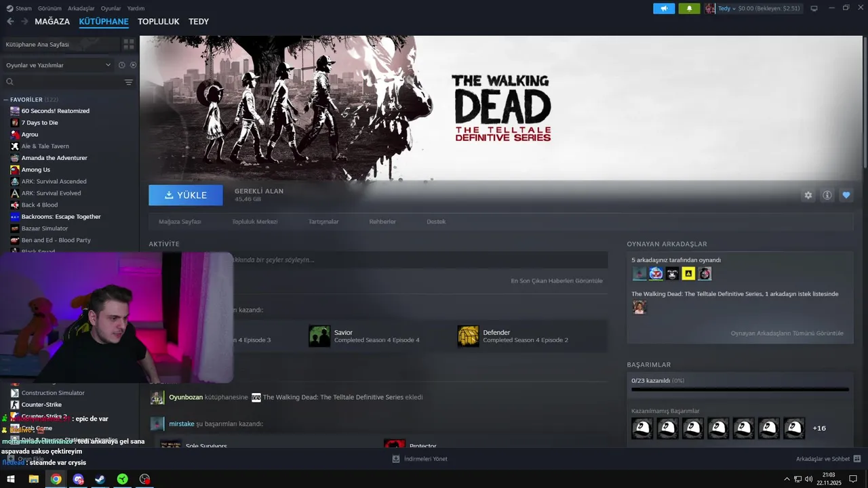The width and height of the screenshot is (868, 488).
Task: Click the page vertical scrollbar
Action: pos(865,102)
